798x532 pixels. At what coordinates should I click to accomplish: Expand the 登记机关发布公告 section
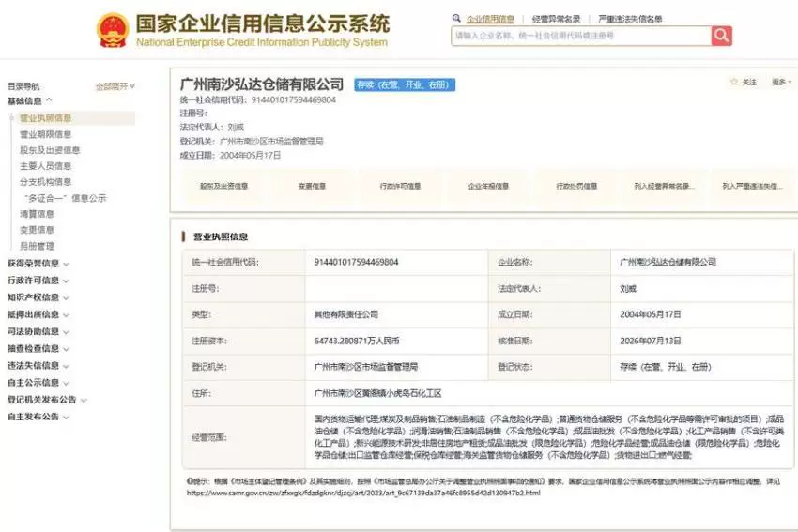[x=47, y=400]
